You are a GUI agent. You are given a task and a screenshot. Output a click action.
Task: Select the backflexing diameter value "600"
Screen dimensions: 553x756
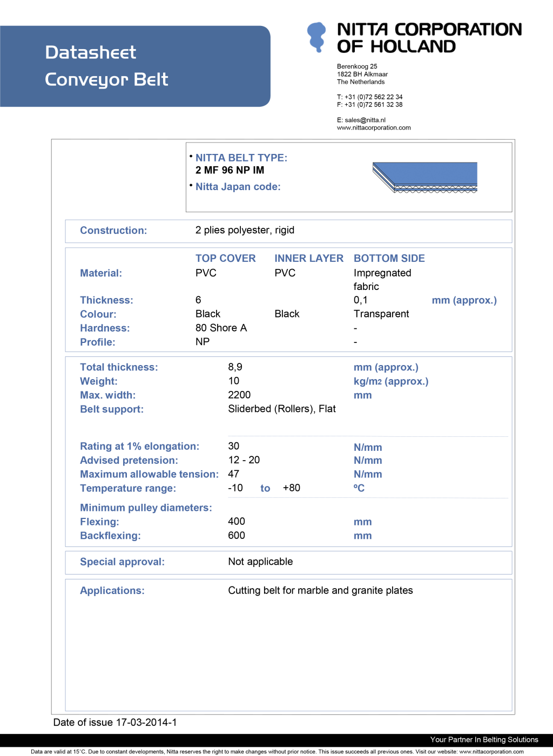[x=237, y=536]
